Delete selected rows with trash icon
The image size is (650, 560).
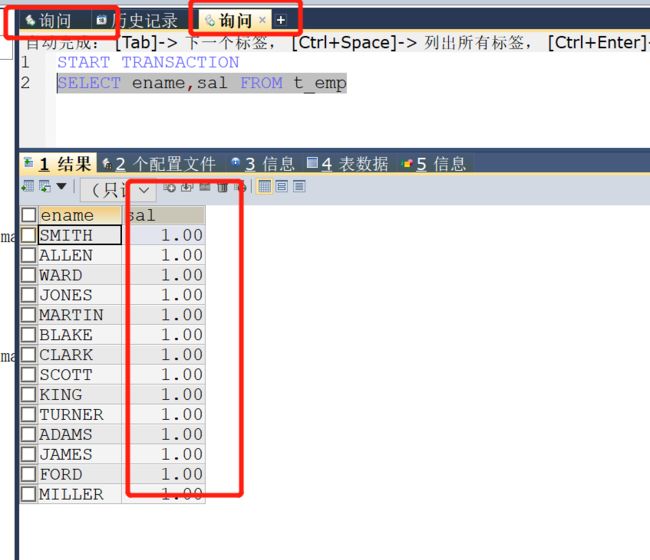(223, 187)
